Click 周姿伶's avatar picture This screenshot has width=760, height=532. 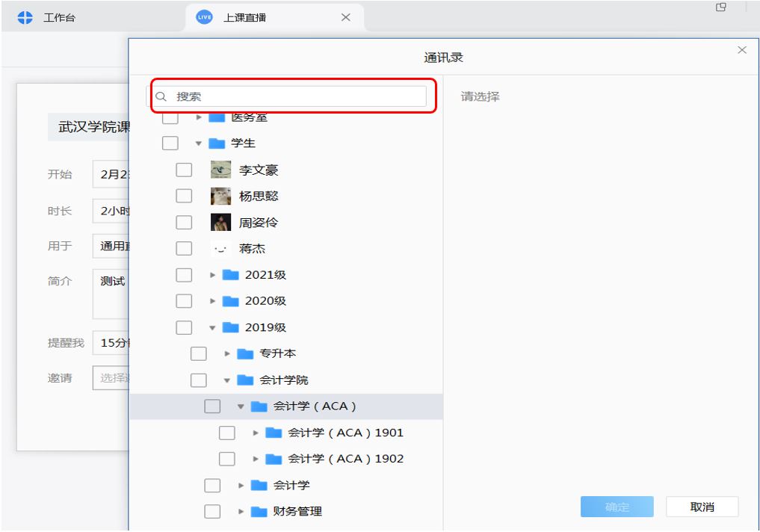pyautogui.click(x=220, y=223)
